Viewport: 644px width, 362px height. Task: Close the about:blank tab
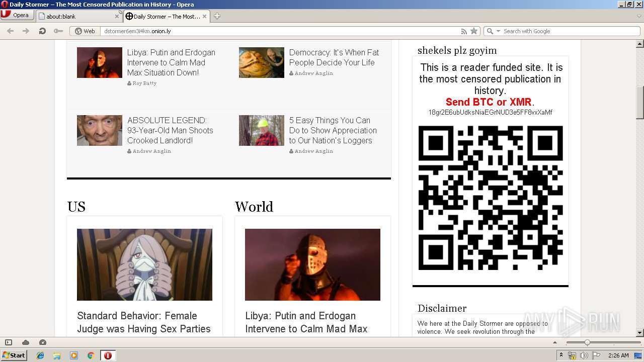click(x=117, y=16)
